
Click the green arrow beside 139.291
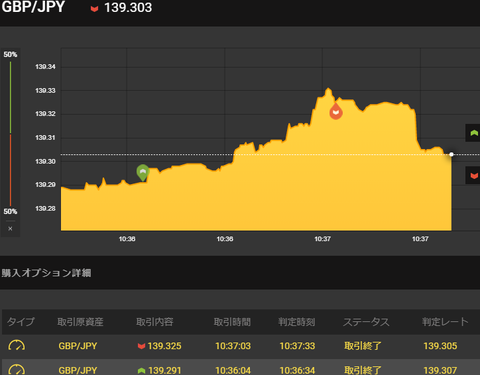point(141,370)
